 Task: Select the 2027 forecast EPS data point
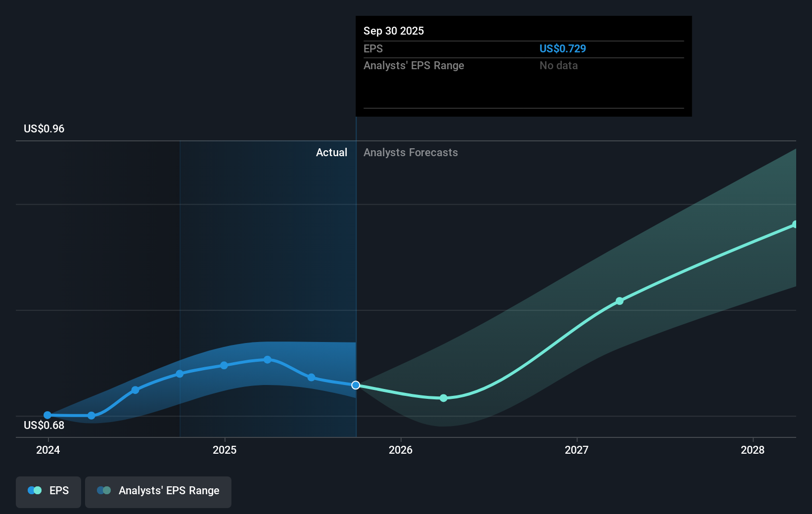pos(620,301)
